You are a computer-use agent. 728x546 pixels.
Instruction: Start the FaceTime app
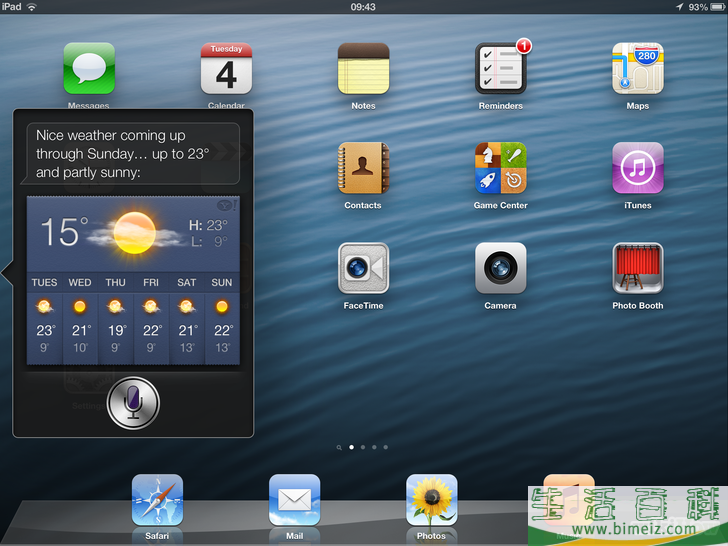coord(364,268)
